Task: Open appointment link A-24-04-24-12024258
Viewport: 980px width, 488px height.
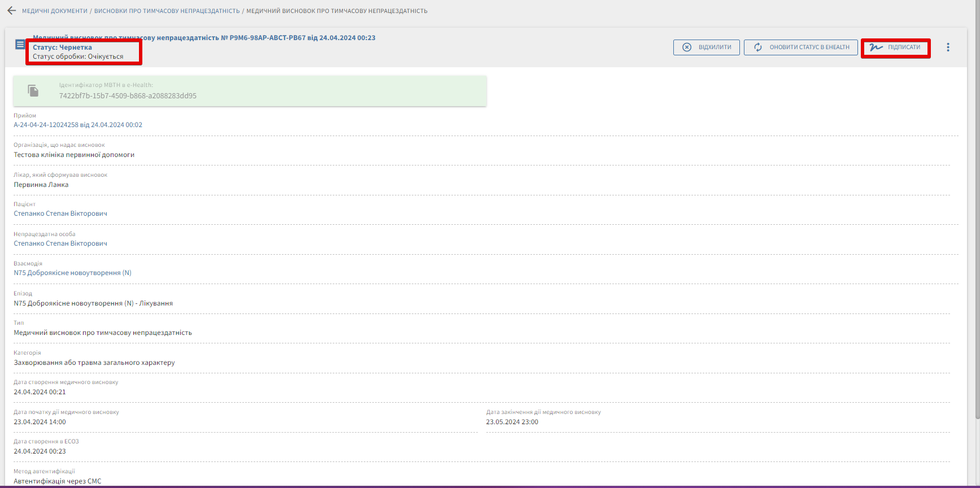Action: (78, 125)
